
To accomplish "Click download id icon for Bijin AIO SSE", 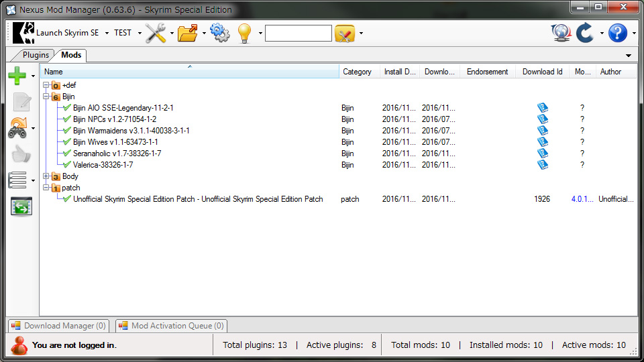I will coord(543,107).
